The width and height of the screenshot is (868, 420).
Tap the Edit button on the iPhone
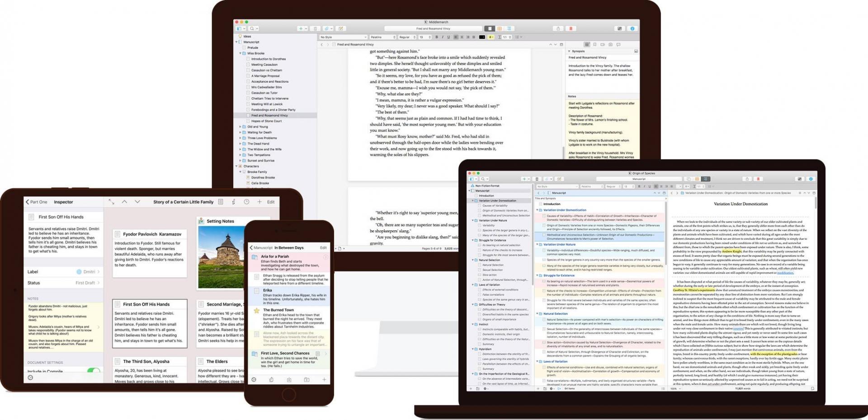323,247
